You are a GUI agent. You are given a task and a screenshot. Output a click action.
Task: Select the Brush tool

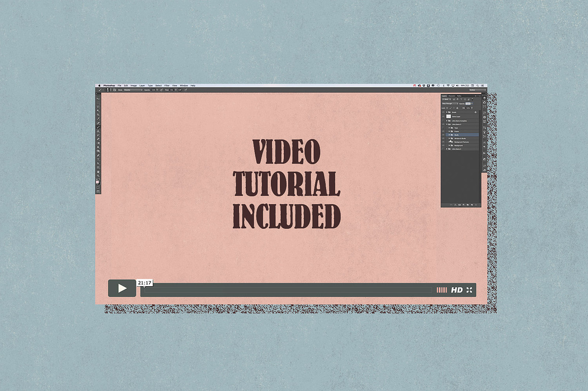[98, 127]
